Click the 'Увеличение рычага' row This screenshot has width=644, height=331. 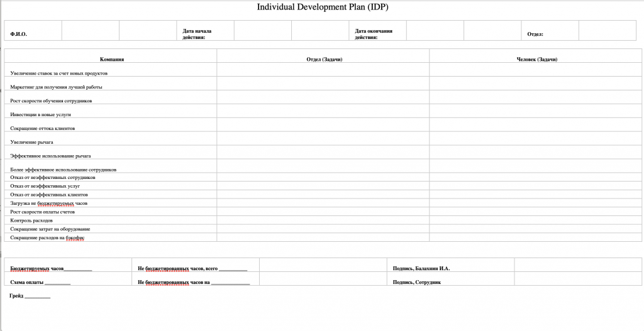tap(323, 139)
